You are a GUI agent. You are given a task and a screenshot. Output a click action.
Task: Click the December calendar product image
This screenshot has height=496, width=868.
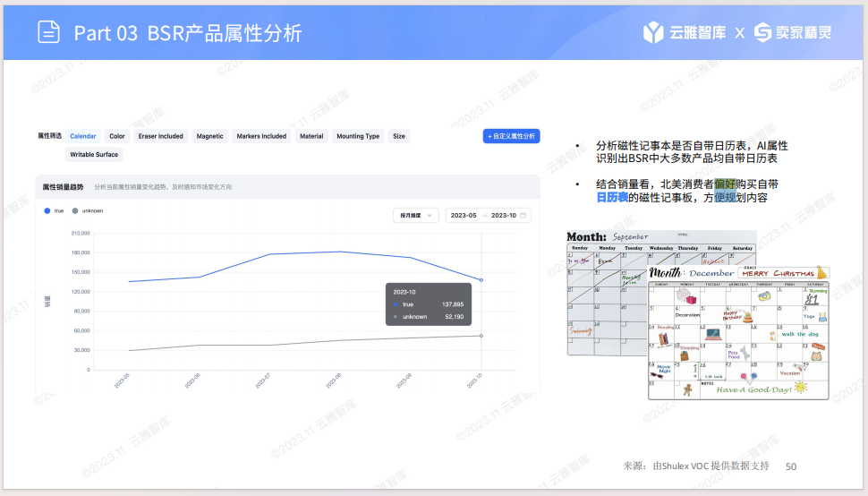[738, 333]
